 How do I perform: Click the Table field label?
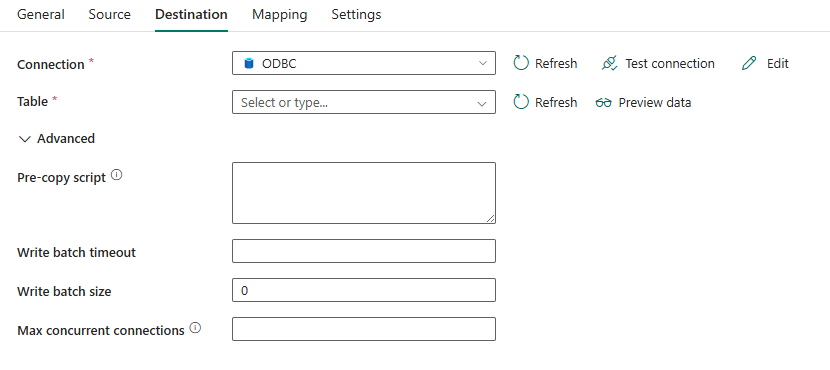[x=32, y=102]
